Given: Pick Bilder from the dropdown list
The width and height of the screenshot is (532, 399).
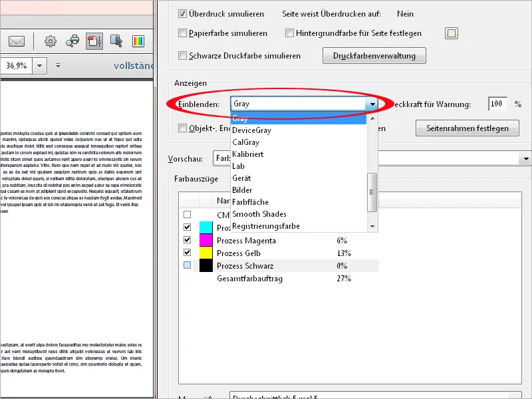Looking at the screenshot, I should click(299, 190).
